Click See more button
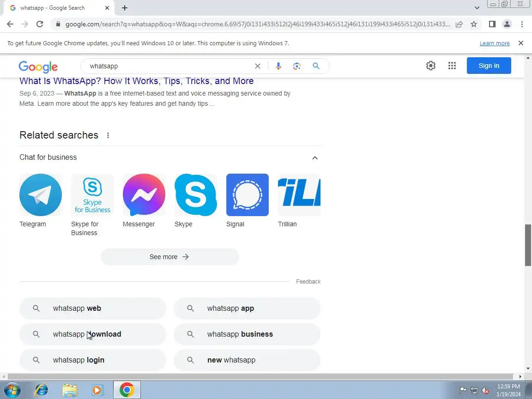Image resolution: width=532 pixels, height=399 pixels. pyautogui.click(x=170, y=257)
